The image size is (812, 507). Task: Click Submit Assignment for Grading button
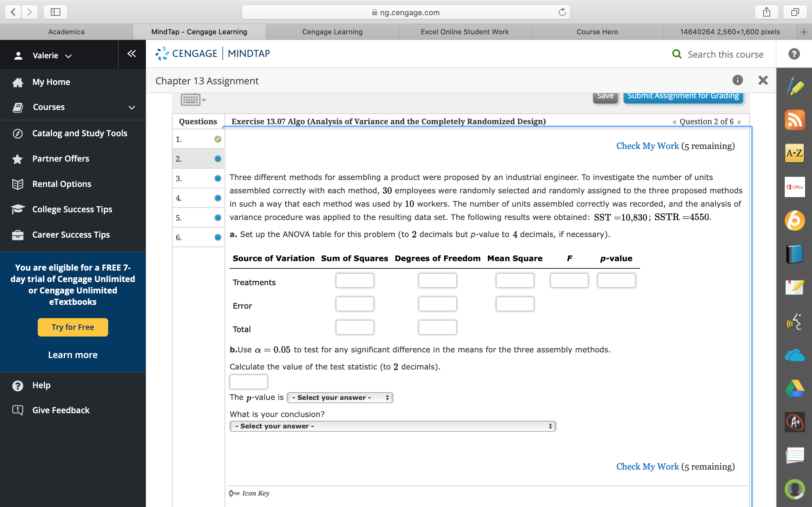click(683, 97)
